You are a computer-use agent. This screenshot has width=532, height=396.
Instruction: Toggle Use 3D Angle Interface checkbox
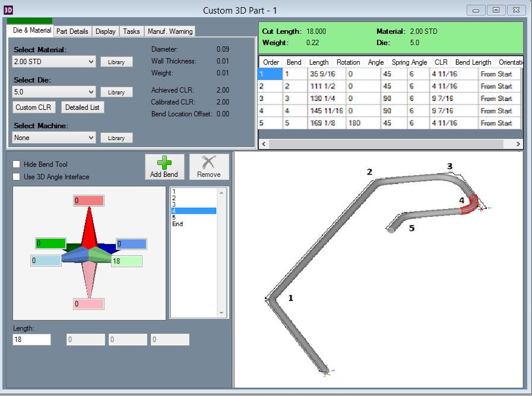click(16, 177)
